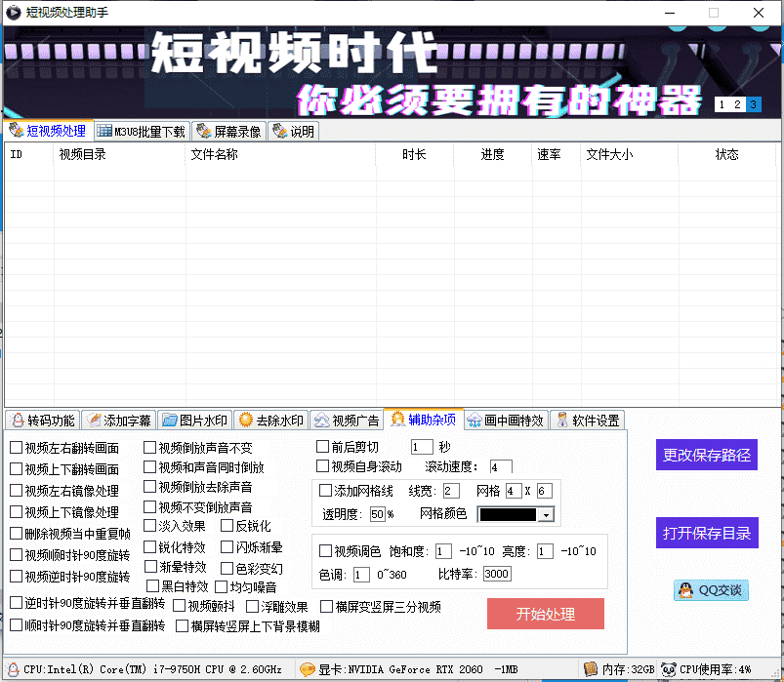Viewport: 784px width, 682px height.
Task: Check 视频调色 option
Action: (x=325, y=550)
